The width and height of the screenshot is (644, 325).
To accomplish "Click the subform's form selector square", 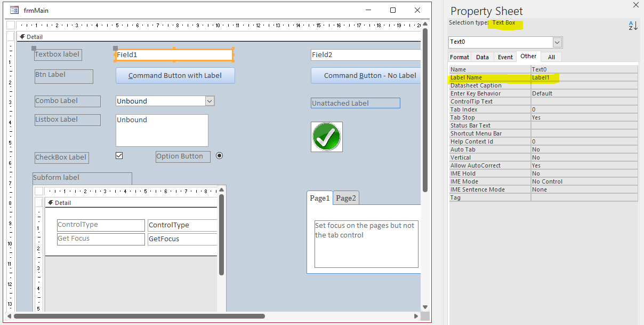I will (x=38, y=191).
